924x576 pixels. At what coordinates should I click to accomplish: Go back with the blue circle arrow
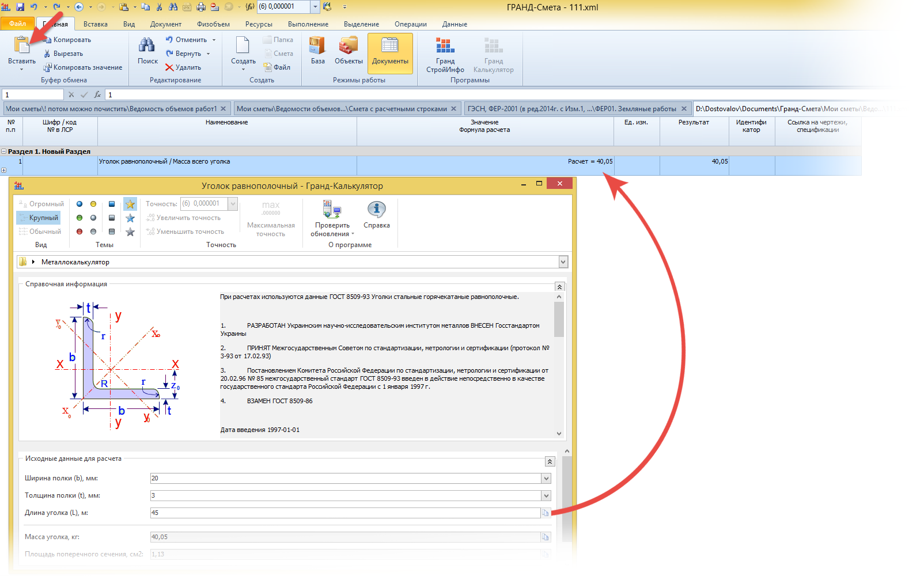[79, 7]
